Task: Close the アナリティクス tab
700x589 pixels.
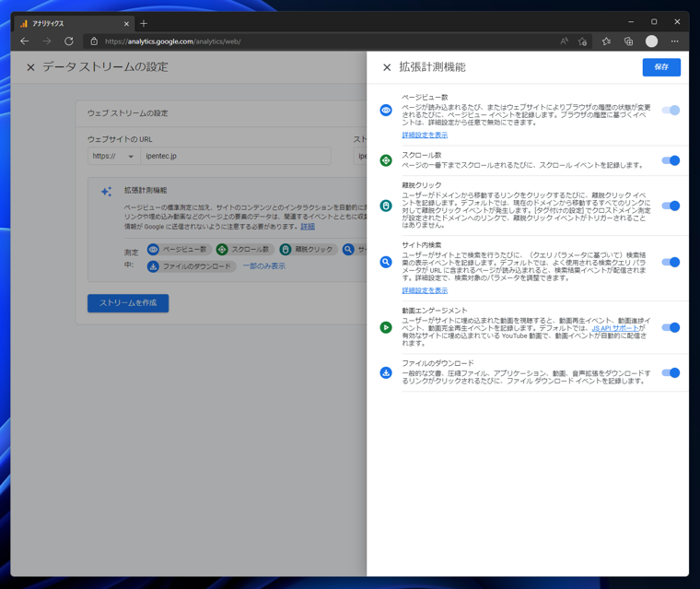Action: (x=126, y=24)
